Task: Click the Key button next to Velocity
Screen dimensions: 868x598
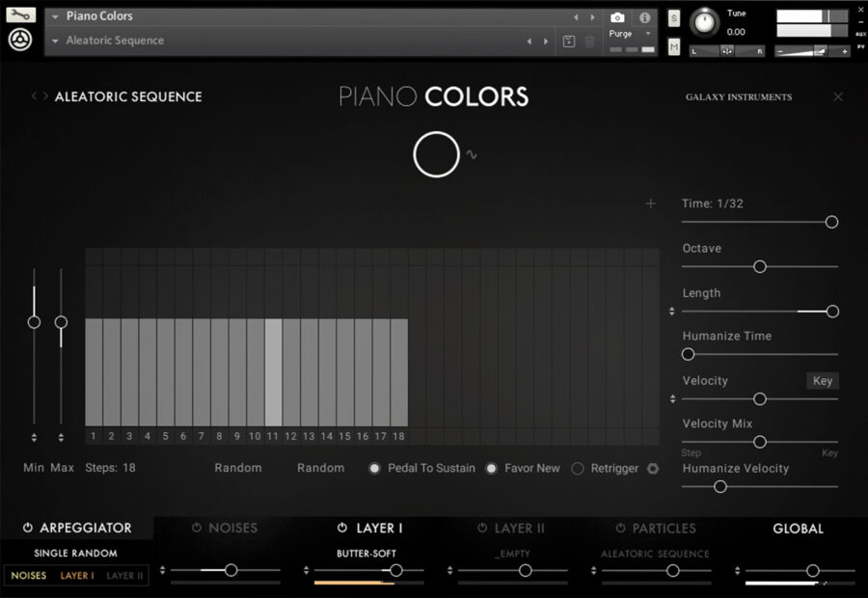Action: pos(822,381)
